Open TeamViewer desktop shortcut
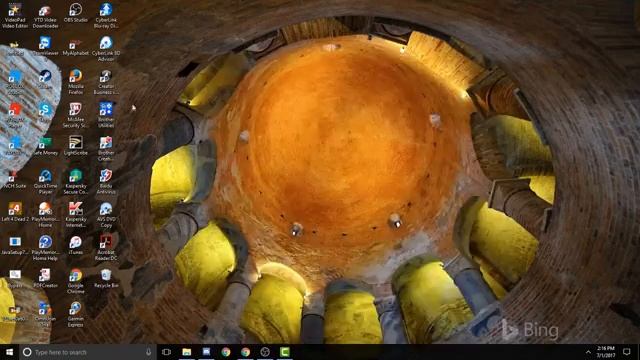Image resolution: width=640 pixels, height=360 pixels. 45,46
